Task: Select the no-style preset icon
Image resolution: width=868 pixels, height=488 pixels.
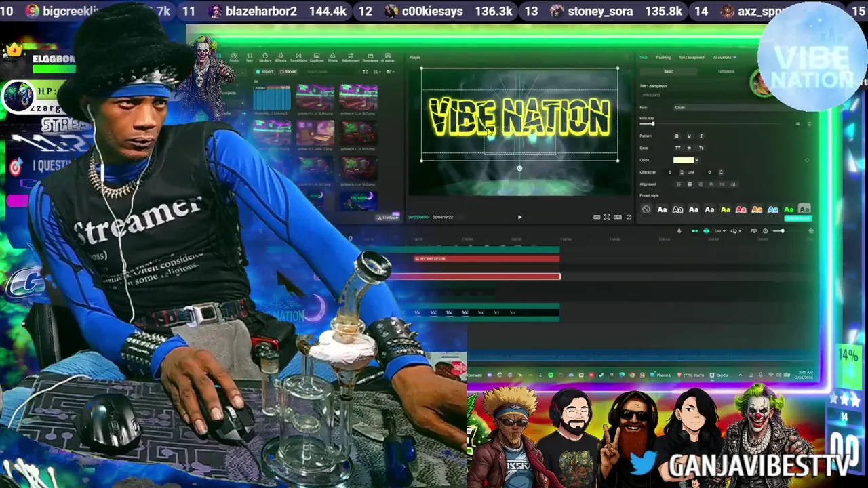Action: pyautogui.click(x=646, y=209)
